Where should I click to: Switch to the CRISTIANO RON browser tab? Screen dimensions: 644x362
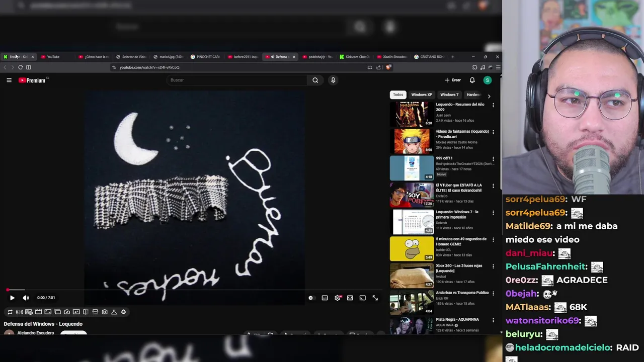429,57
